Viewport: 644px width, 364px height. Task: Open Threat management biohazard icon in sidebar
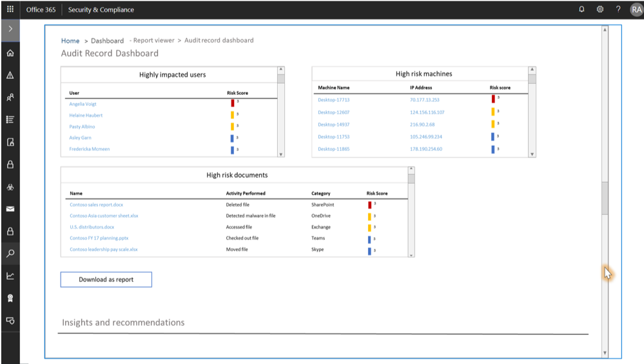[x=10, y=187]
